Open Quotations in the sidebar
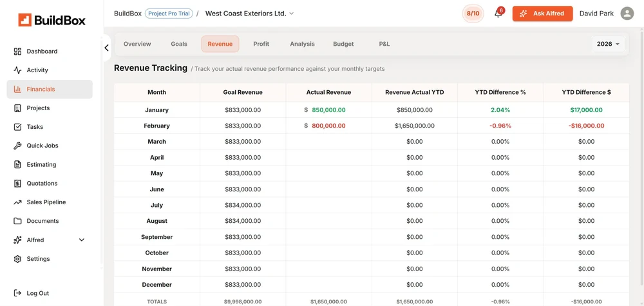The width and height of the screenshot is (644, 306). (42, 184)
